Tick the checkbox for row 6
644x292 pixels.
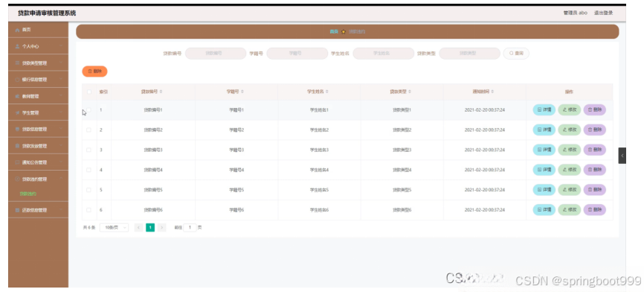[88, 210]
